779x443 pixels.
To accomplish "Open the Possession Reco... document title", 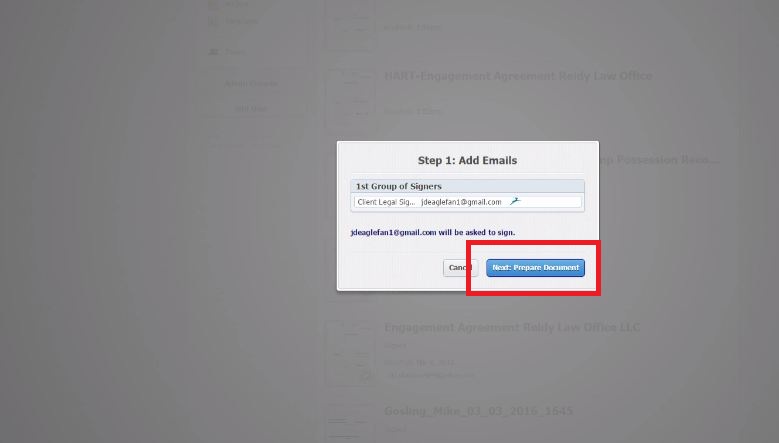I will click(x=659, y=160).
